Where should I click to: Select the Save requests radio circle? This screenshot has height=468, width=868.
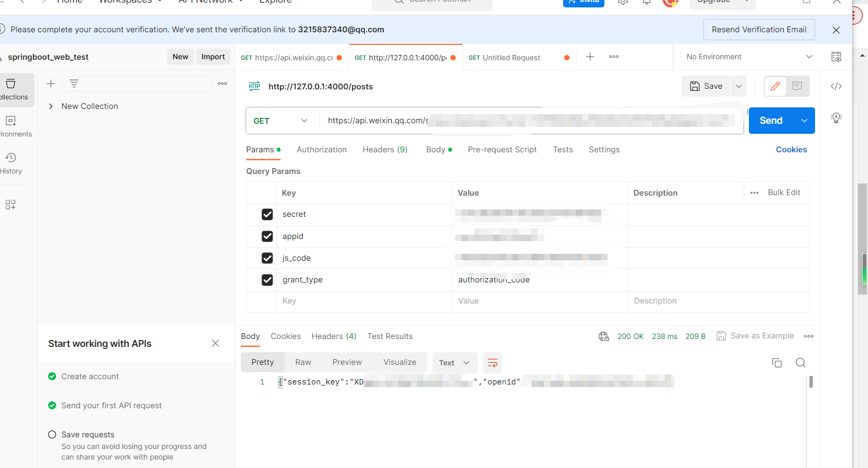[52, 435]
